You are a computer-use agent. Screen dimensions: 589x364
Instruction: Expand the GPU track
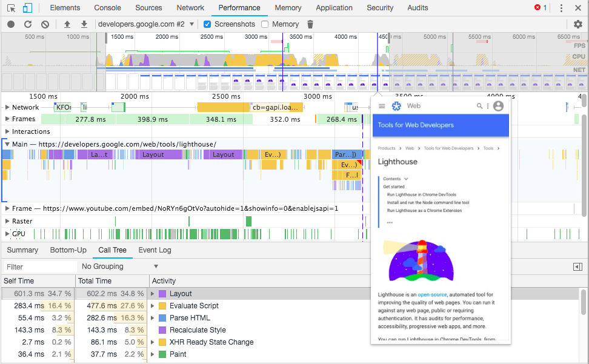click(x=7, y=234)
